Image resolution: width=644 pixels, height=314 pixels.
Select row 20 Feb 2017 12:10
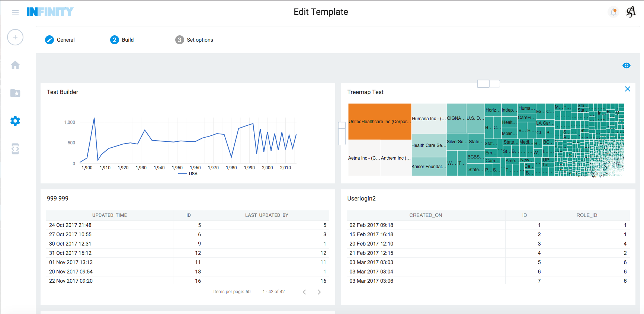pyautogui.click(x=488, y=244)
